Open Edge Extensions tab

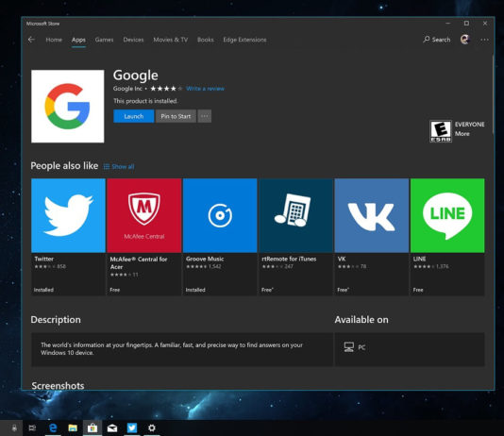(x=244, y=40)
